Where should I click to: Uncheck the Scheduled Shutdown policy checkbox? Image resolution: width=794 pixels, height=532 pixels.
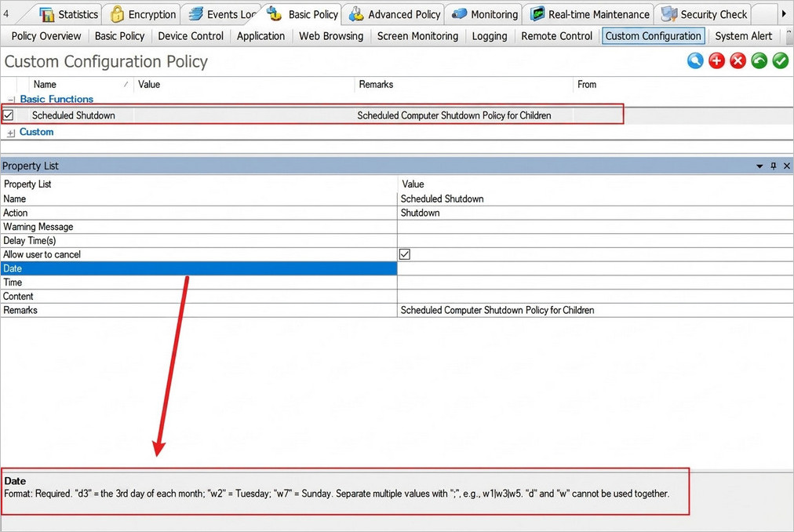9,115
